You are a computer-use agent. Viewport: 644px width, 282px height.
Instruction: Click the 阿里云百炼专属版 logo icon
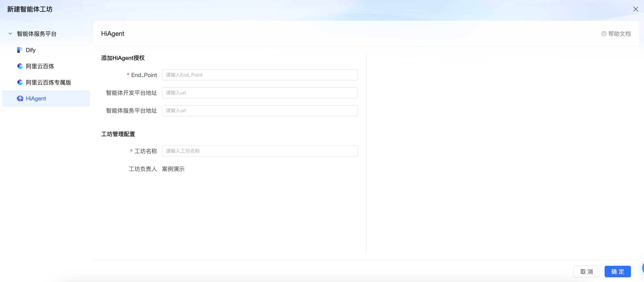pos(20,82)
